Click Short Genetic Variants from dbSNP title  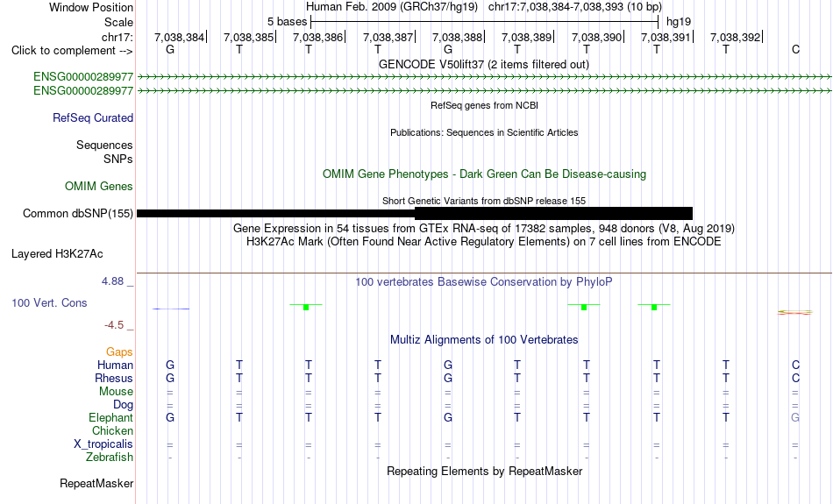(484, 201)
